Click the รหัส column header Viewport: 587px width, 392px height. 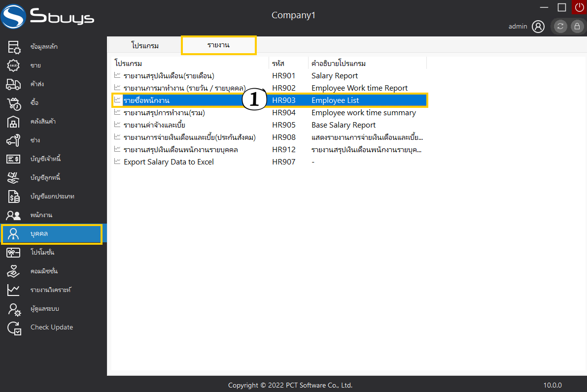tap(278, 64)
